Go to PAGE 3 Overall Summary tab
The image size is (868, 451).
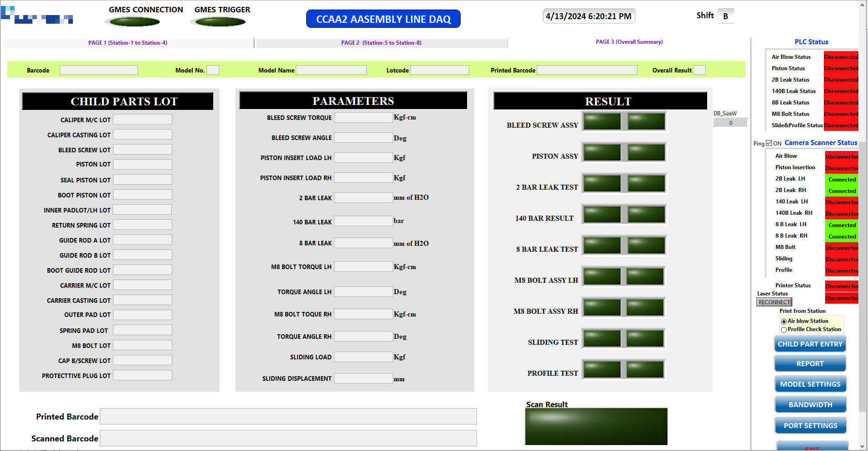pyautogui.click(x=629, y=42)
